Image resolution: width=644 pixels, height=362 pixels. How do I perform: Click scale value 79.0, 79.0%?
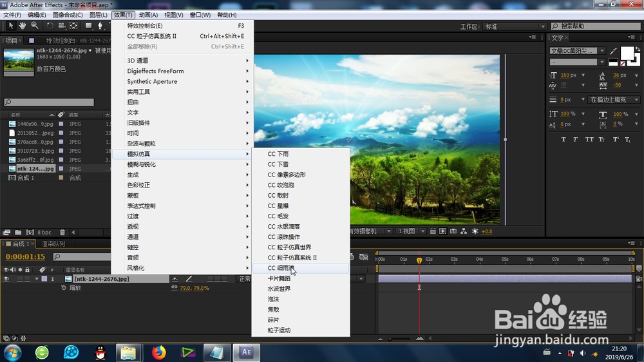[x=194, y=288]
